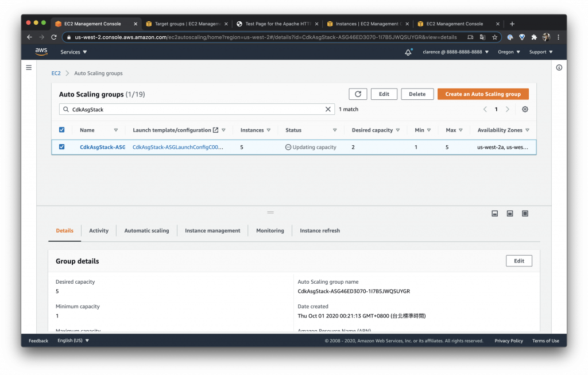The width and height of the screenshot is (588, 375).
Task: Click browser back arrow
Action: [x=30, y=37]
